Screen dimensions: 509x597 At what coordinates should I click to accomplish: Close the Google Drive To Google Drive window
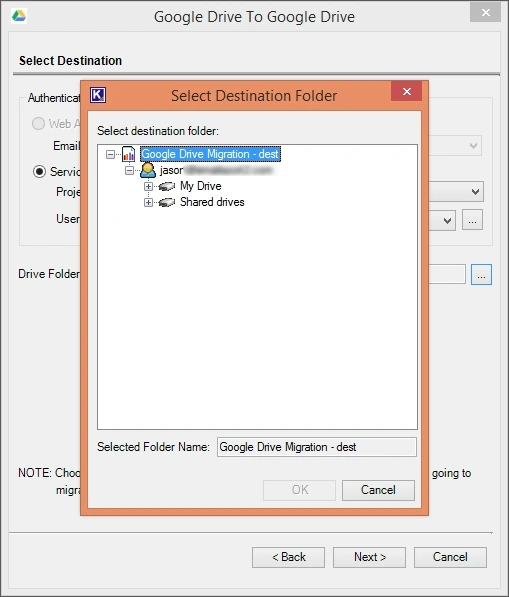click(485, 13)
